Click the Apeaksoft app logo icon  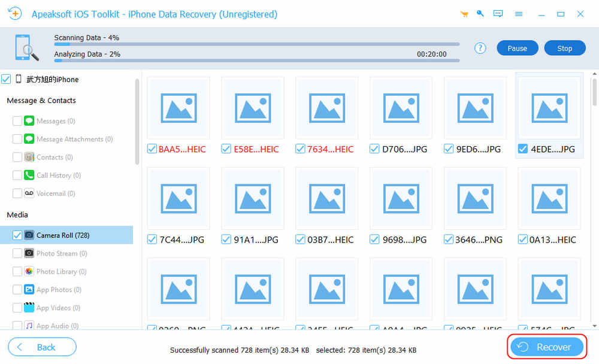[14, 14]
